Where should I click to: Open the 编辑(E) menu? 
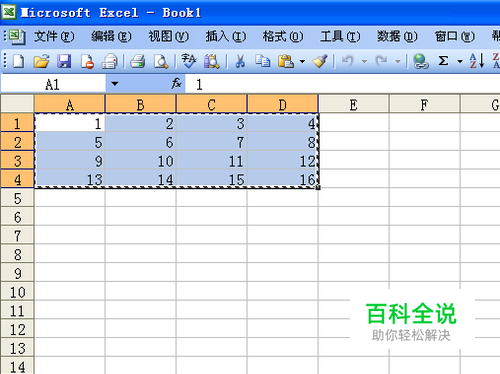pyautogui.click(x=111, y=36)
